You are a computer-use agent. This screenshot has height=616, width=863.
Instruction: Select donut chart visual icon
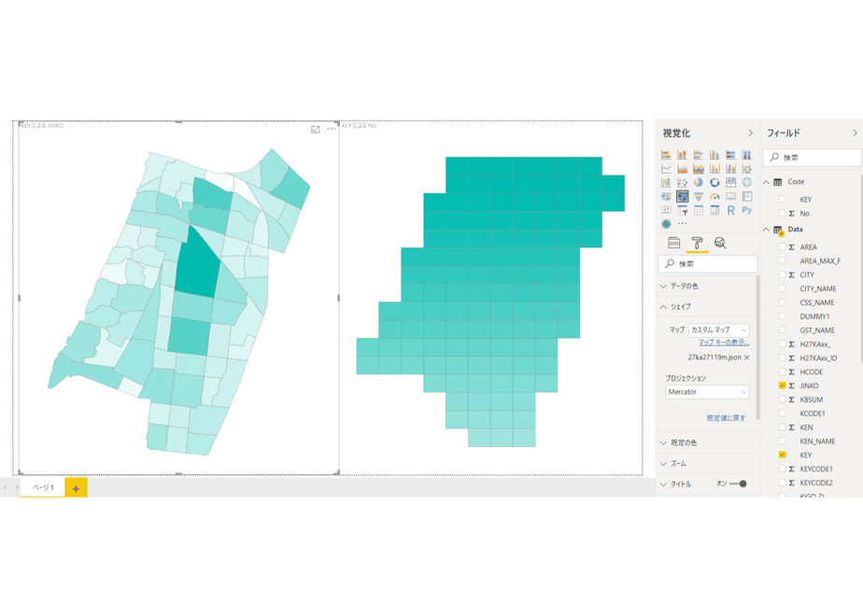(714, 183)
